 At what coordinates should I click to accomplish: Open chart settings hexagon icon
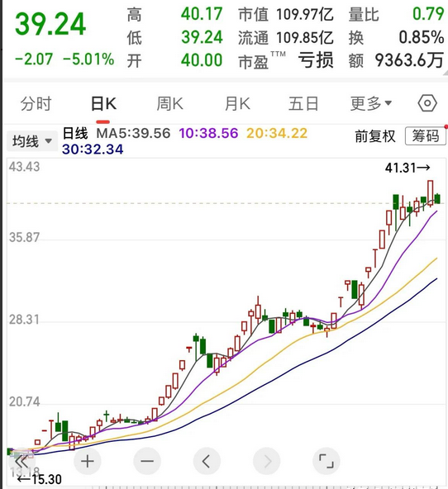[x=427, y=103]
